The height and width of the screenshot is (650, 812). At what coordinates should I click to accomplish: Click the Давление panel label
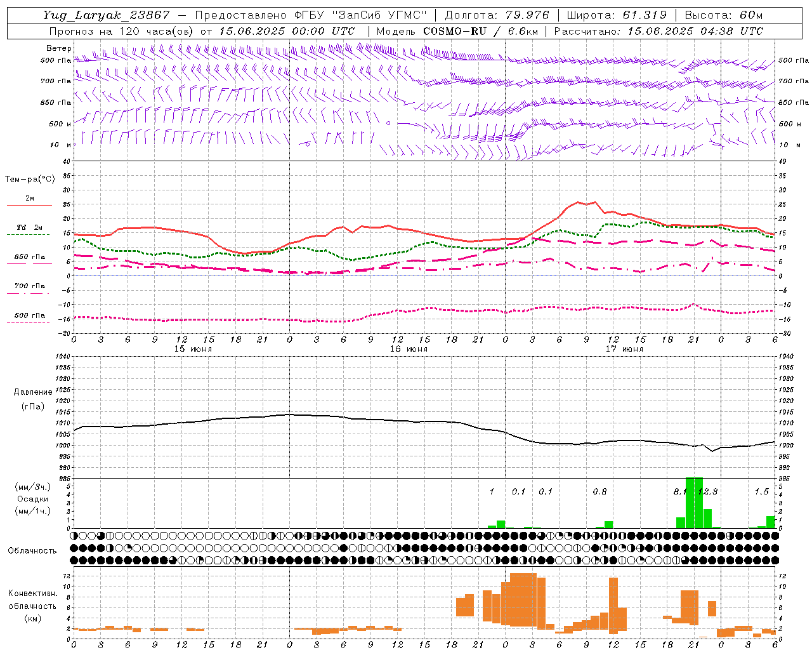click(33, 392)
